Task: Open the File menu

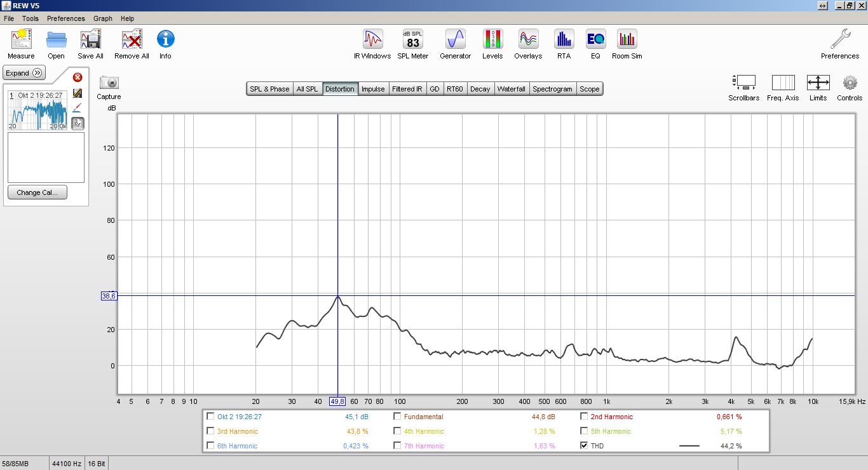Action: coord(9,18)
